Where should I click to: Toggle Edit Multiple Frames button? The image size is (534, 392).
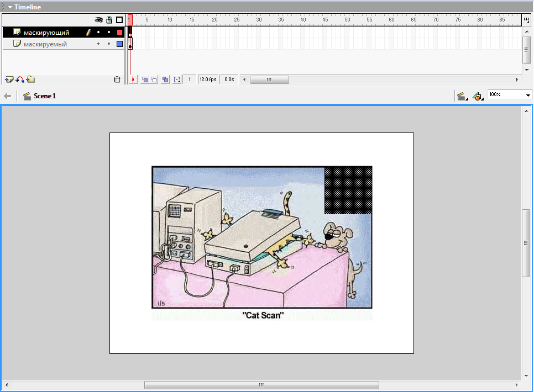(165, 80)
